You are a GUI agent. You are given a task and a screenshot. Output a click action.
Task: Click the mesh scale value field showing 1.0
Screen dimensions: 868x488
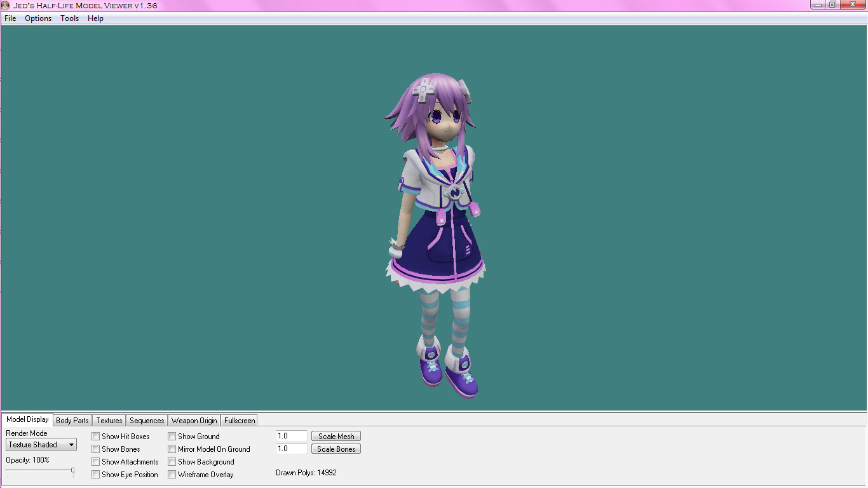point(290,436)
